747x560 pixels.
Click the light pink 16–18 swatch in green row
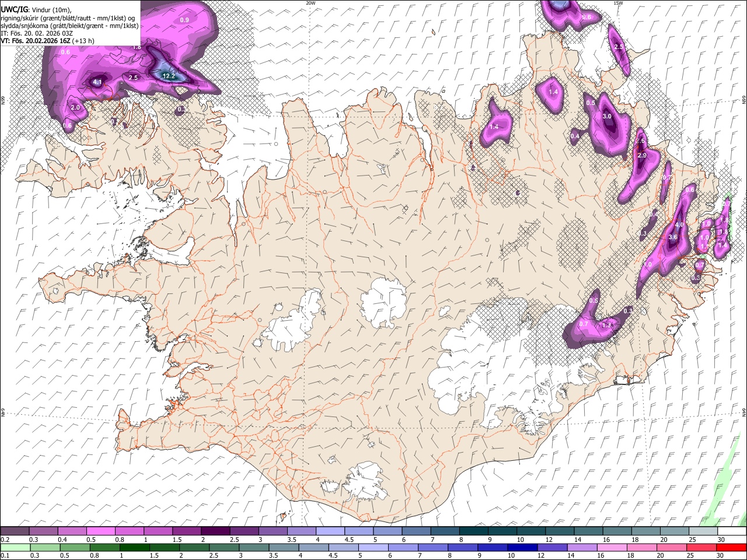point(611,548)
